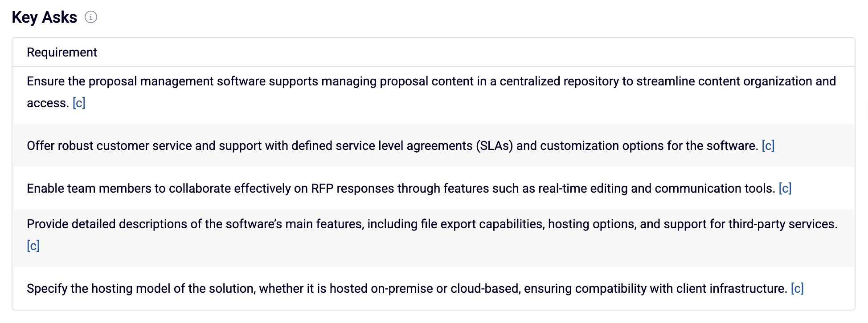868x323 pixels.
Task: Select the centralized repository requirement row
Action: point(434,95)
